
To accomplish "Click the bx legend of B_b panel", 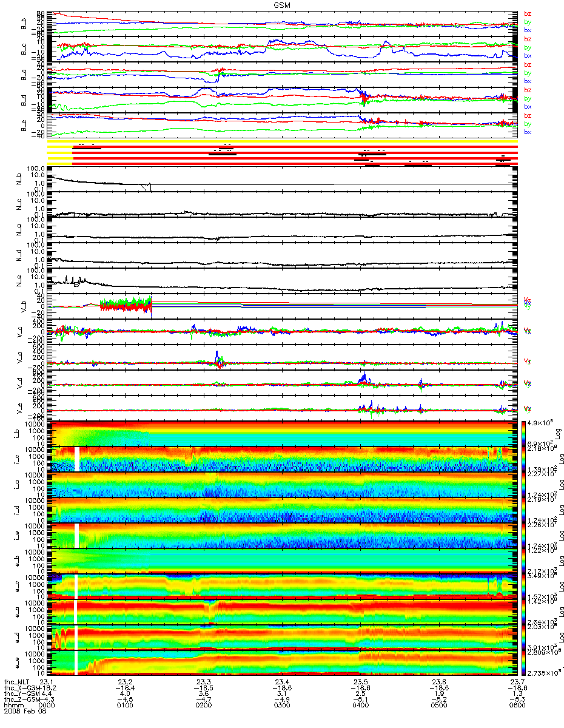I will point(528,30).
